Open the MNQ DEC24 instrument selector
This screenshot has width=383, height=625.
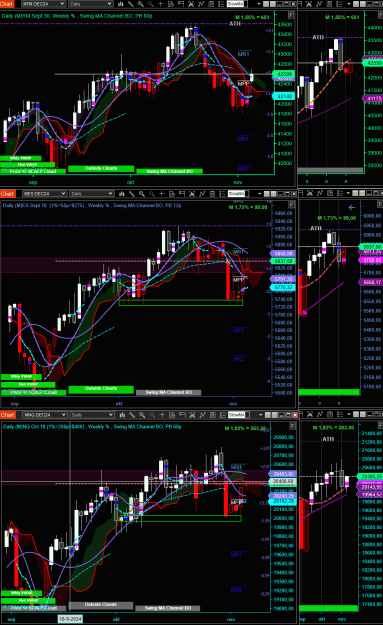tap(44, 415)
